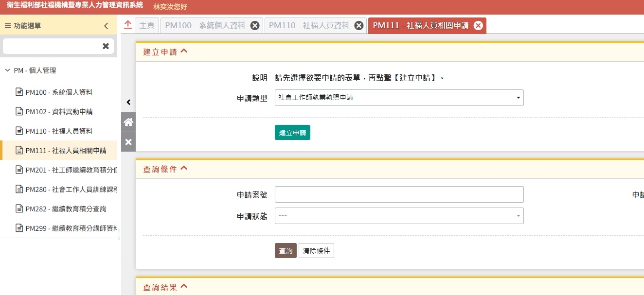
Task: Click the 申請案號 input field
Action: pyautogui.click(x=399, y=194)
